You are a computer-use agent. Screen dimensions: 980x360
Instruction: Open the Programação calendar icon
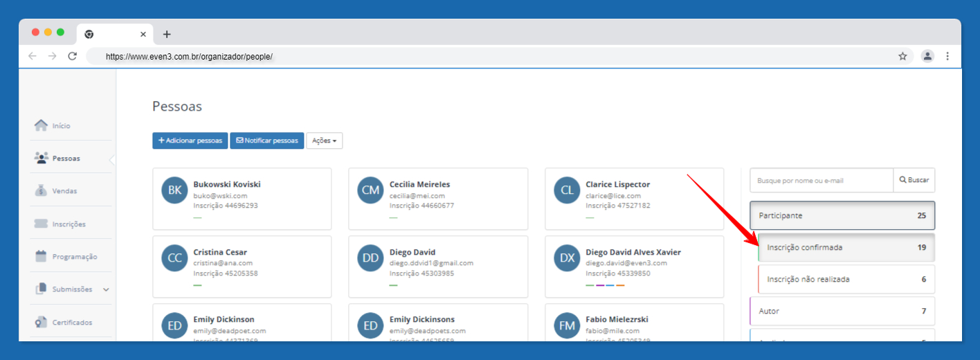[41, 256]
